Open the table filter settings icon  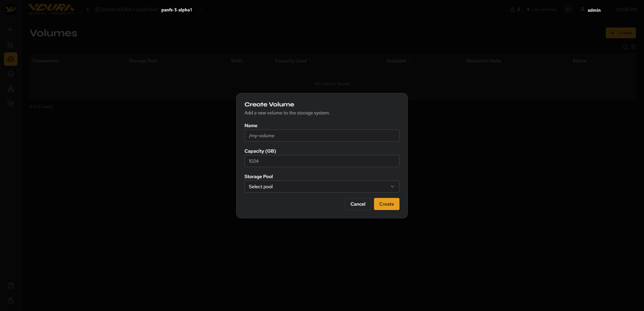point(633,47)
